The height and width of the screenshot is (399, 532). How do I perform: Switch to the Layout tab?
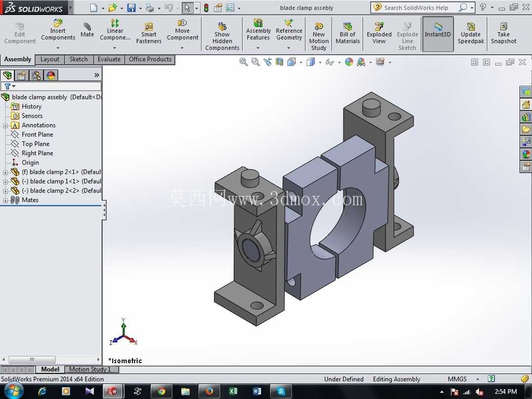point(50,59)
